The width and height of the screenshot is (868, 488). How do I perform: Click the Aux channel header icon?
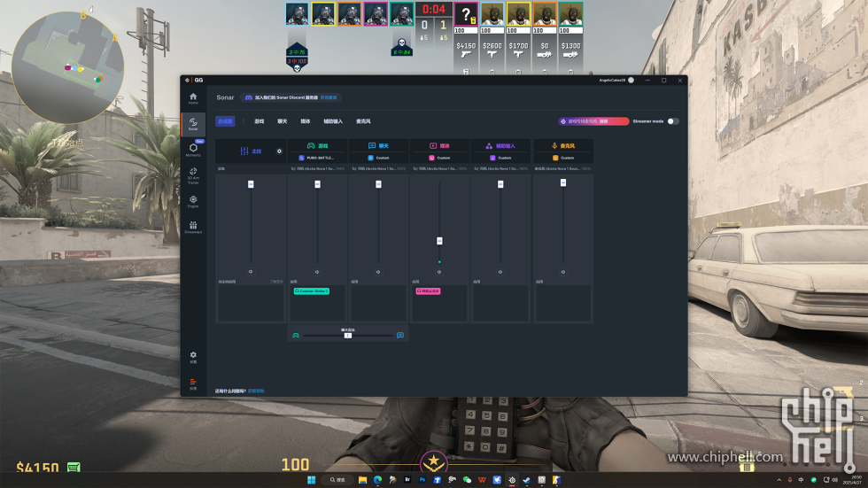coord(489,146)
